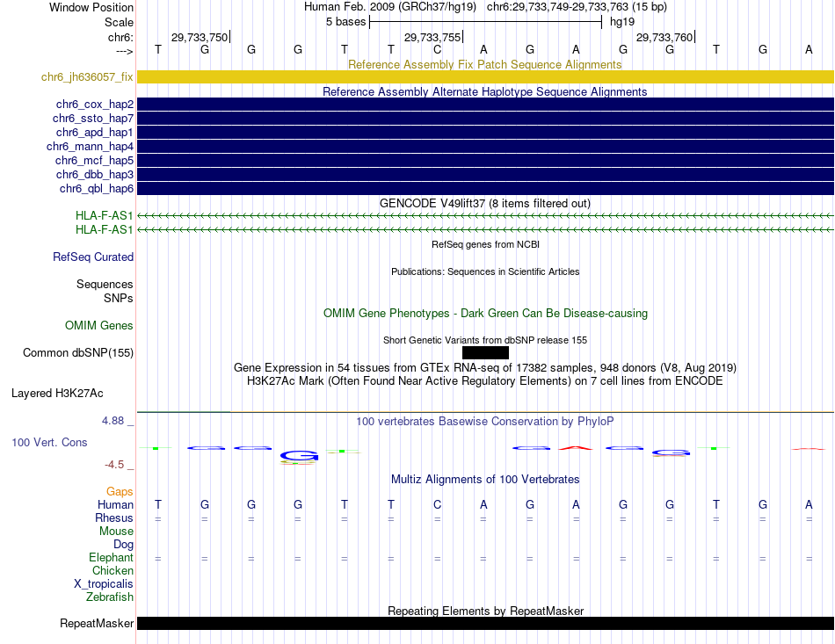Click the hg19 label beside the scale bar
This screenshot has width=835, height=644.
pyautogui.click(x=622, y=22)
